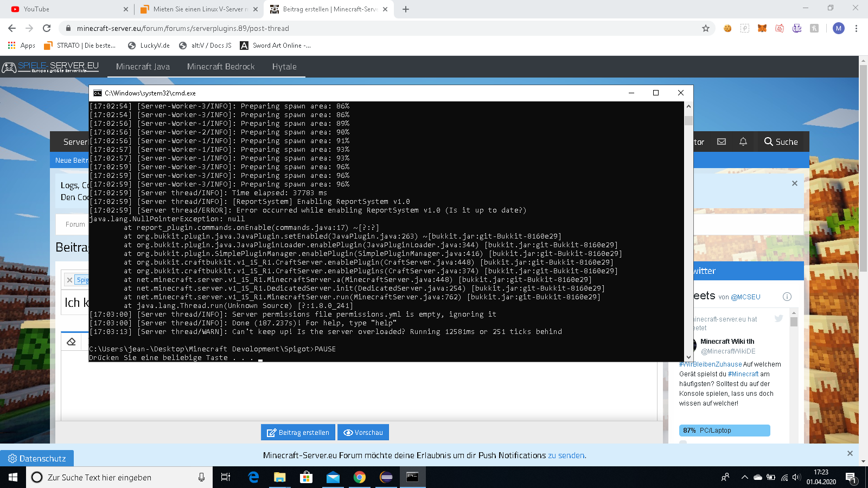Screen dimensions: 868x488
Task: Reload the page with refresh icon
Action: pyautogui.click(x=47, y=28)
